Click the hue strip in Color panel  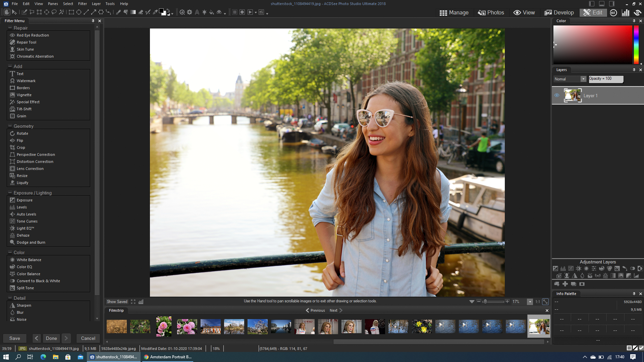pyautogui.click(x=636, y=44)
